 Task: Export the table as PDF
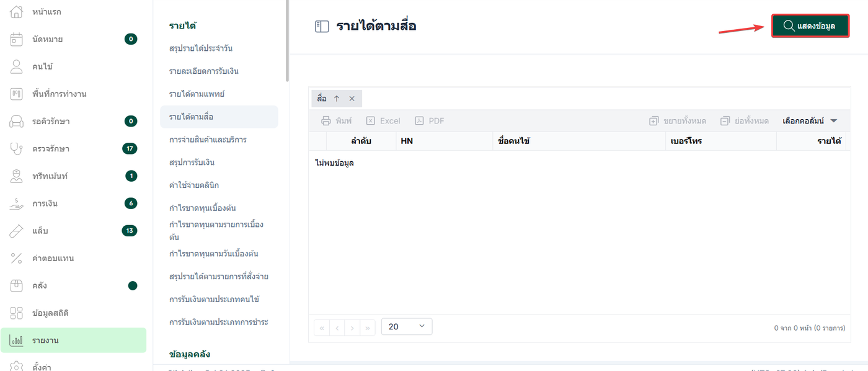tap(430, 121)
